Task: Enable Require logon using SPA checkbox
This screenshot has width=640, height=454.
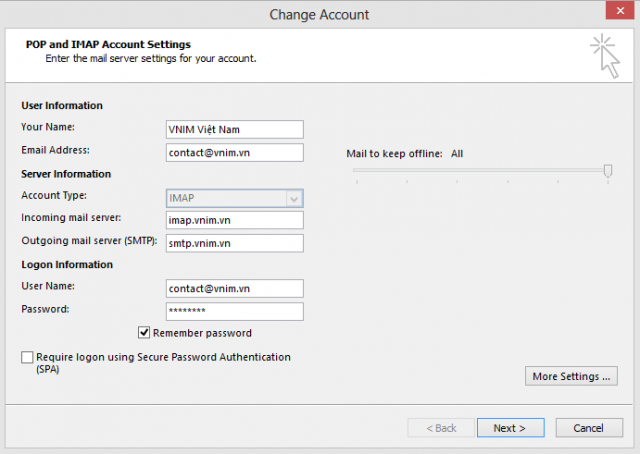Action: (x=27, y=357)
